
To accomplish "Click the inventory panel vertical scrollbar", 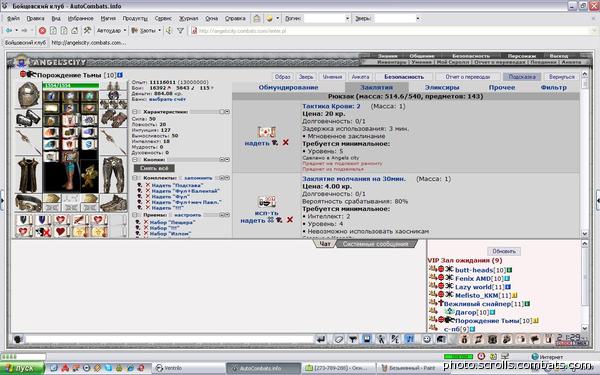I will click(584, 153).
